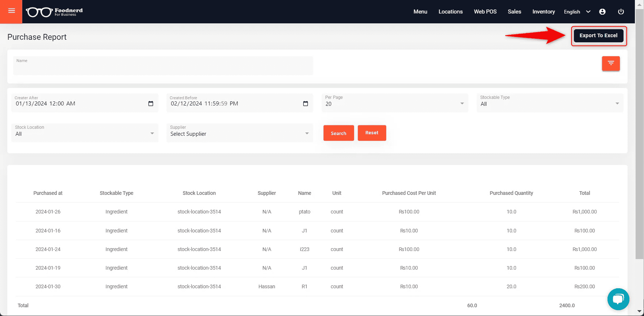Click the Stockable Type column header
The height and width of the screenshot is (316, 644).
(116, 193)
